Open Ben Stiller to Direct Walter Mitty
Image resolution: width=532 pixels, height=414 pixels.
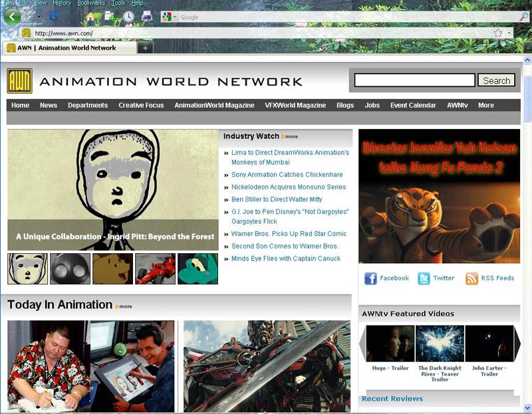(277, 199)
